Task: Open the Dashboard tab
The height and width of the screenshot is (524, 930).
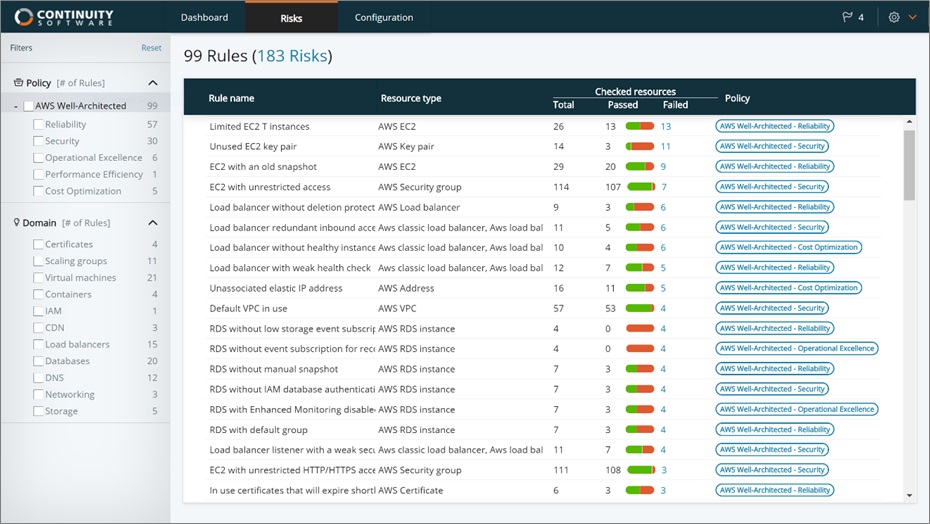Action: point(204,17)
